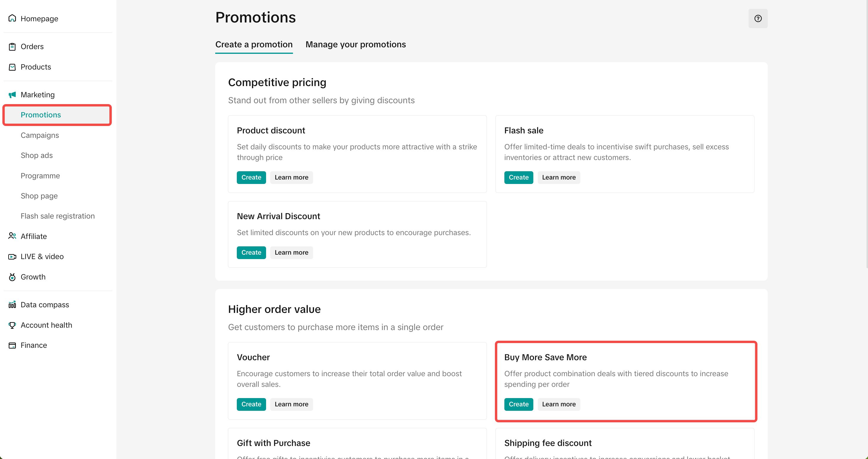868x459 pixels.
Task: Switch to Manage your promotions tab
Action: 355,44
